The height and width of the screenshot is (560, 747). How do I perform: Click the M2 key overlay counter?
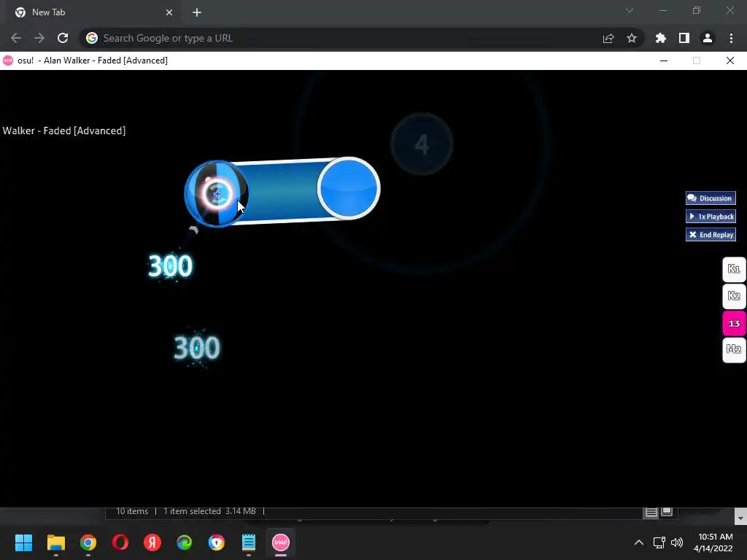click(x=734, y=350)
